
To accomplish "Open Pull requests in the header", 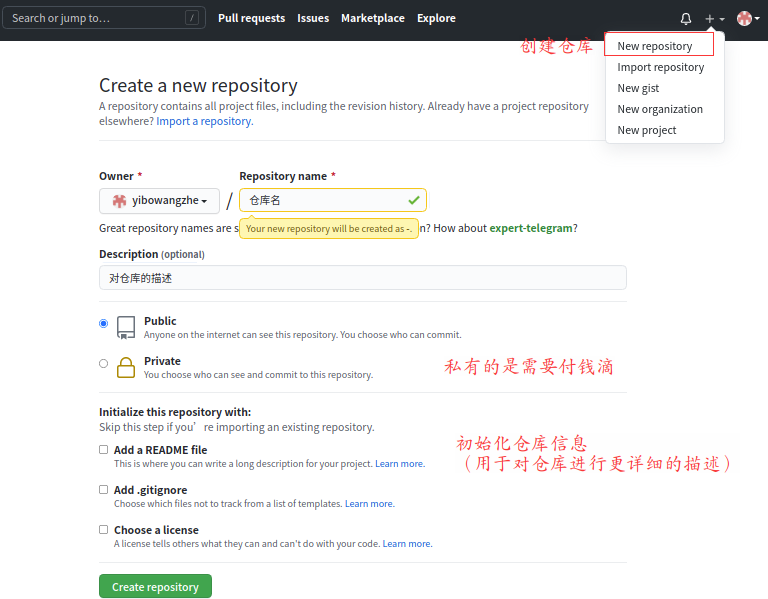I will pos(251,18).
